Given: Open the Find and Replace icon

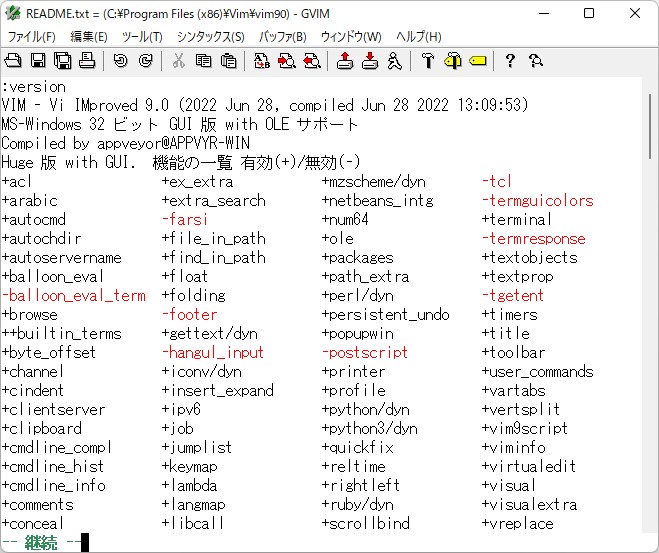Looking at the screenshot, I should point(262,61).
